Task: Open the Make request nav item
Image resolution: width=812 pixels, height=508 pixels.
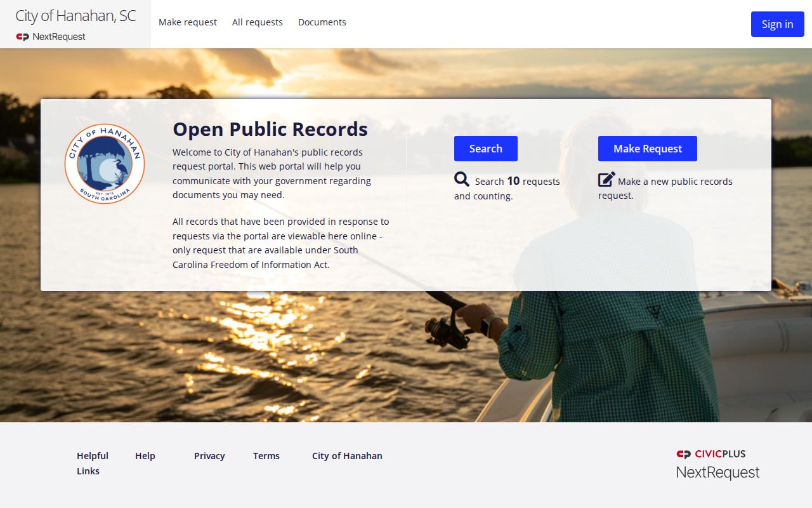Action: (188, 22)
